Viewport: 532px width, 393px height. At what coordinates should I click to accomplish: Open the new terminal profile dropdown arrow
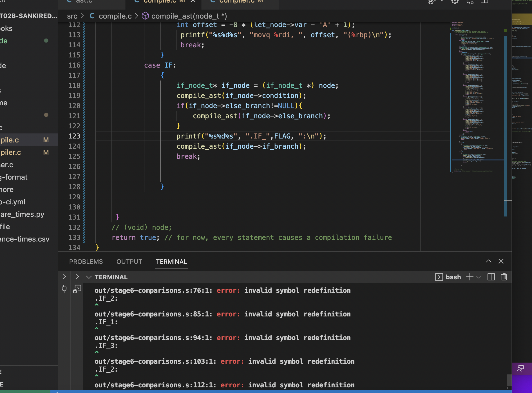pyautogui.click(x=479, y=277)
